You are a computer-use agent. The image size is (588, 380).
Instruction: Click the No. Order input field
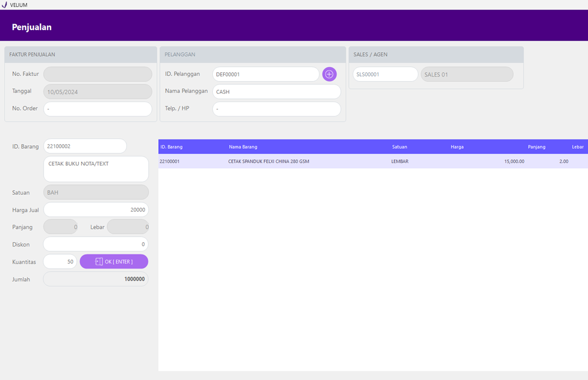coord(98,109)
